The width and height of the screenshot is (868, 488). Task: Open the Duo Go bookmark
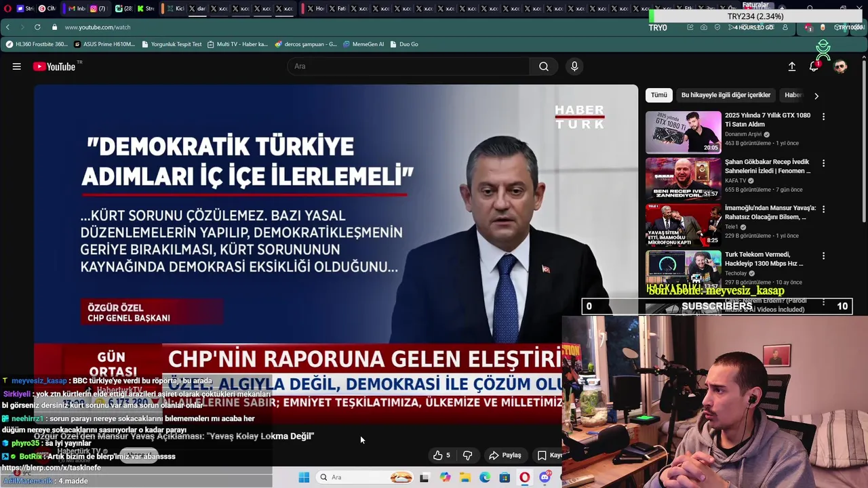tap(403, 44)
